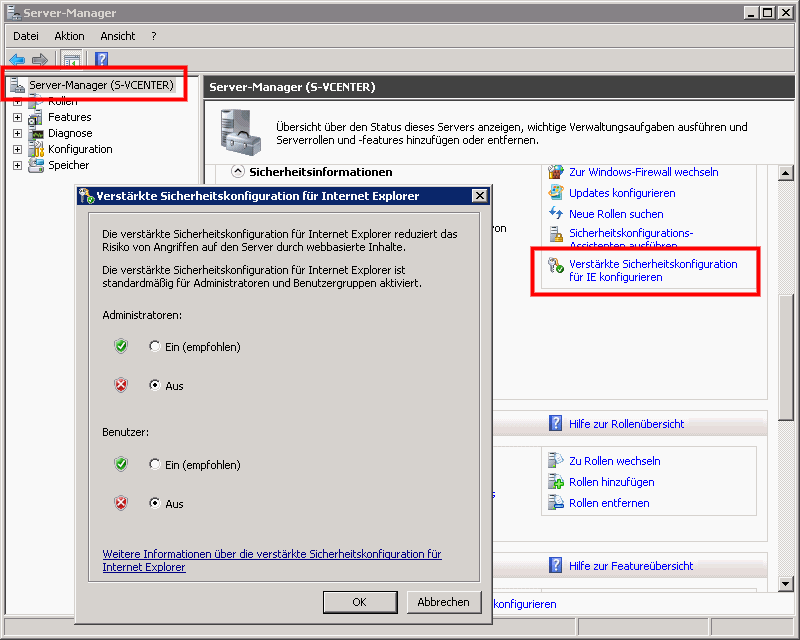Click the Rollen hinzufügen icon
Viewport: 800px width, 640px height.
(556, 482)
